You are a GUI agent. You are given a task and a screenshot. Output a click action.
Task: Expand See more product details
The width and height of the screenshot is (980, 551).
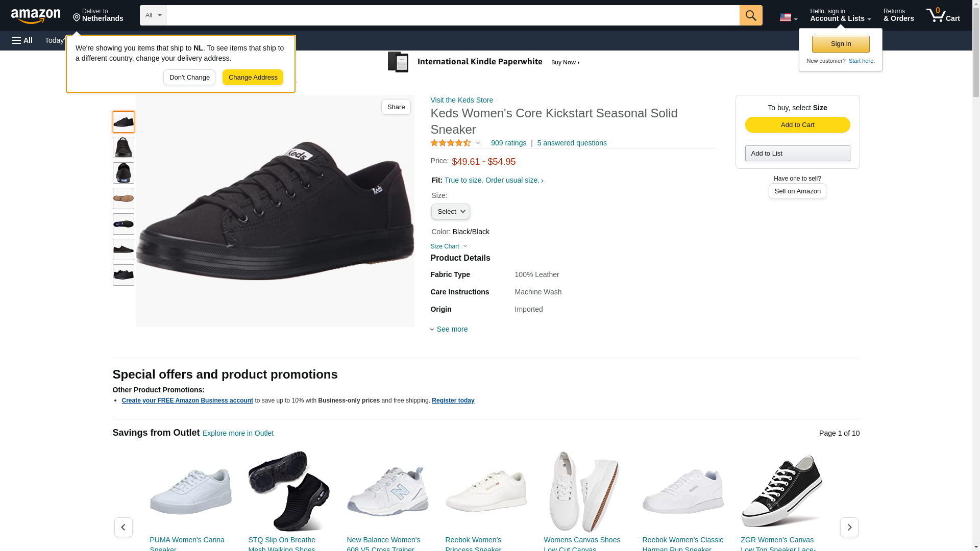(451, 329)
